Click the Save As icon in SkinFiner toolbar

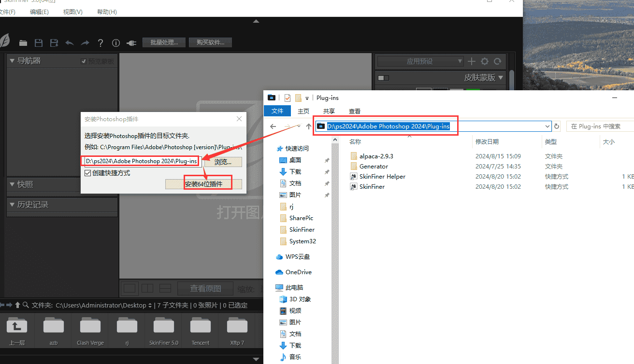tap(54, 43)
